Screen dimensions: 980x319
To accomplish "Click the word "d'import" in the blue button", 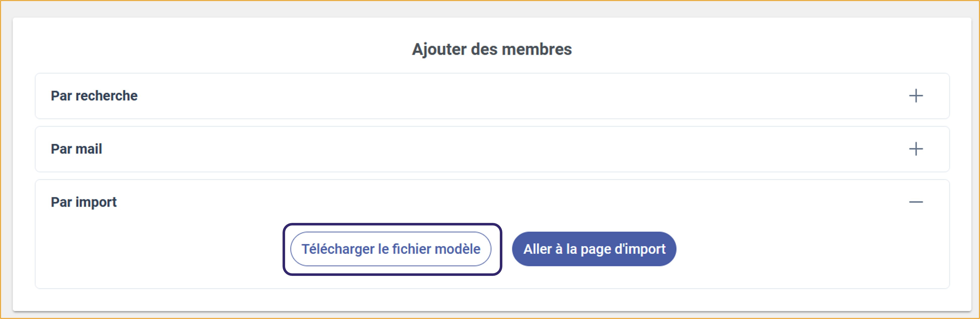I will pos(640,249).
